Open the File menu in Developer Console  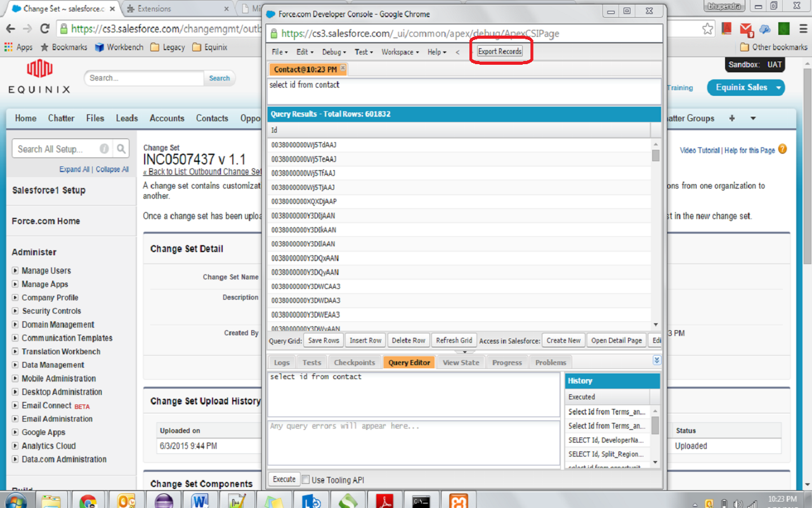pos(279,52)
